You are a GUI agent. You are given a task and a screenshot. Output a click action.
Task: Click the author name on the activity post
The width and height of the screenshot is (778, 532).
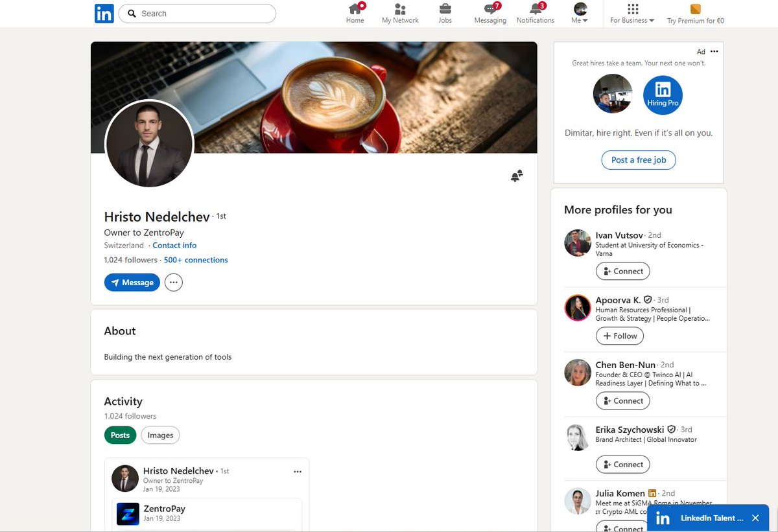(178, 471)
